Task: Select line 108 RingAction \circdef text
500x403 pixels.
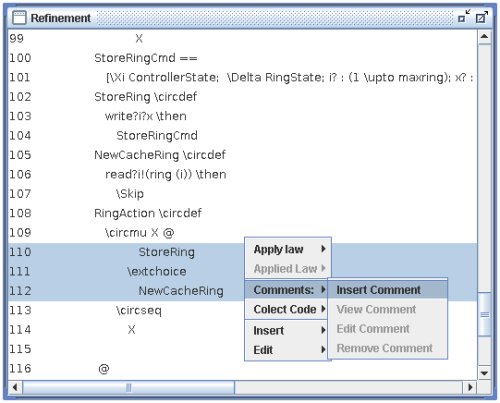Action: point(148,213)
